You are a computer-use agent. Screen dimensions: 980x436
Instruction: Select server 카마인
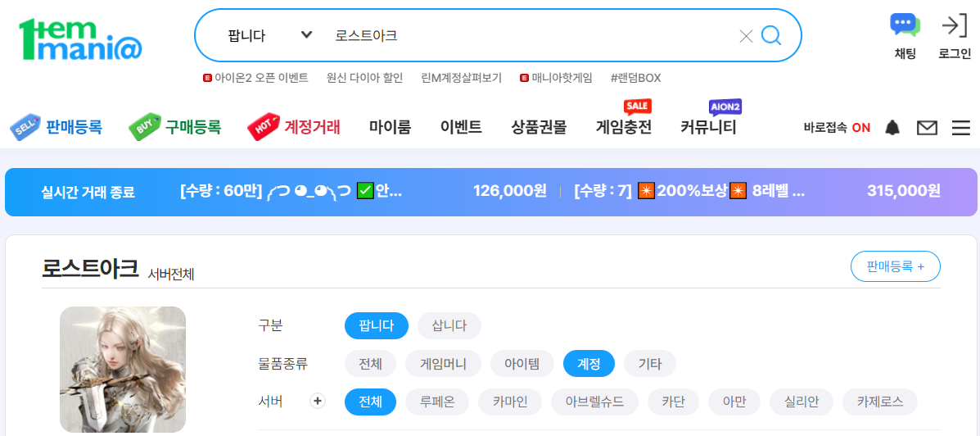[x=510, y=402]
